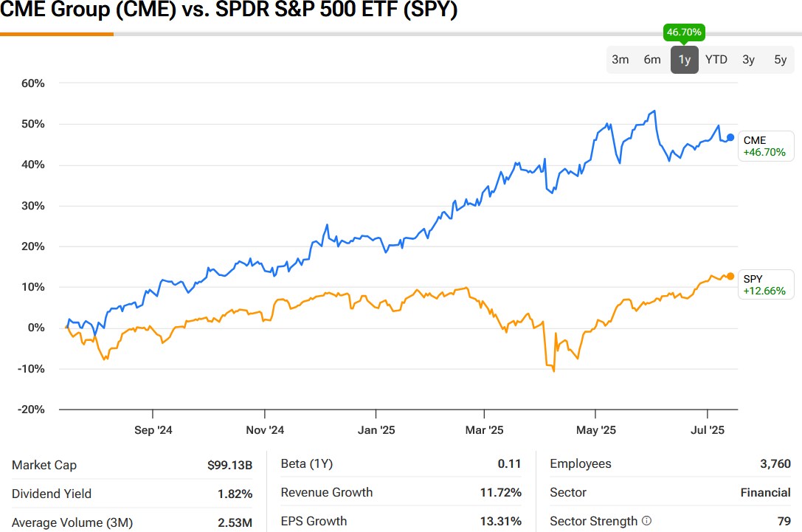Click the currently selected 1y tab
The height and width of the screenshot is (532, 802).
684,60
